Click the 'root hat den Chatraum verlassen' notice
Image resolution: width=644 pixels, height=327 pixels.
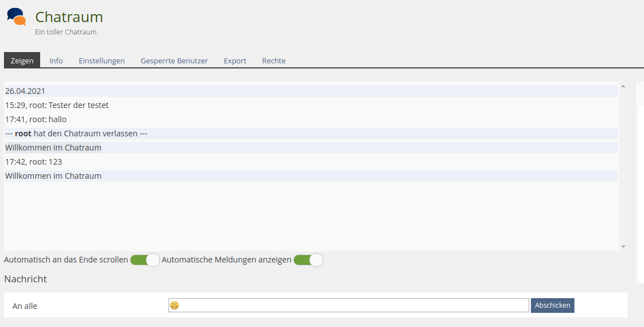pos(76,134)
